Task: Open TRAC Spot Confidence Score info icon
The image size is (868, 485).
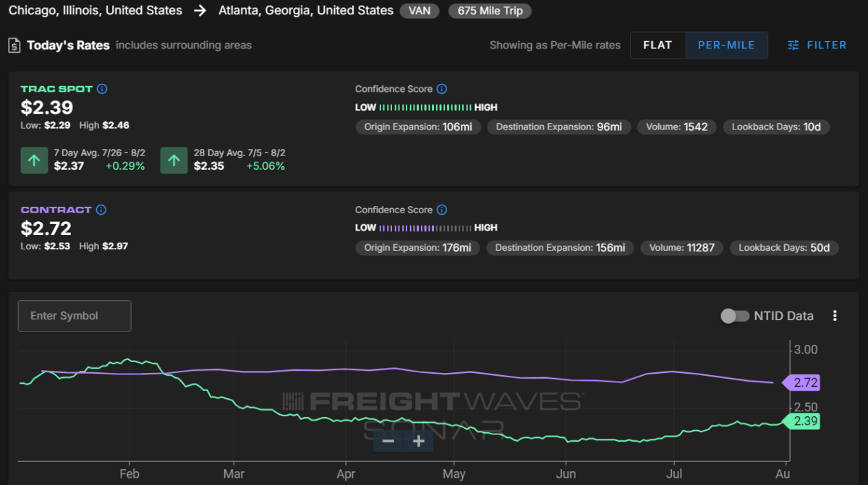Action: click(x=442, y=89)
